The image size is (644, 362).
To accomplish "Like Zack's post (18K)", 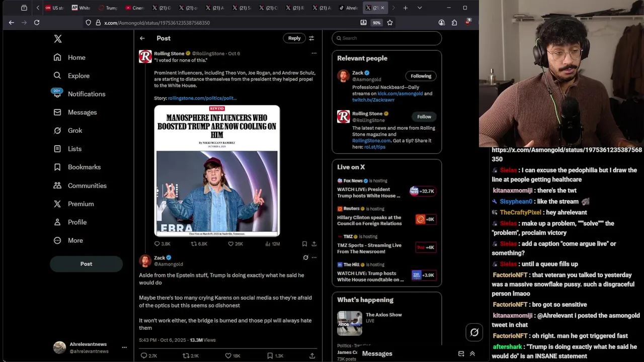I will click(232, 355).
